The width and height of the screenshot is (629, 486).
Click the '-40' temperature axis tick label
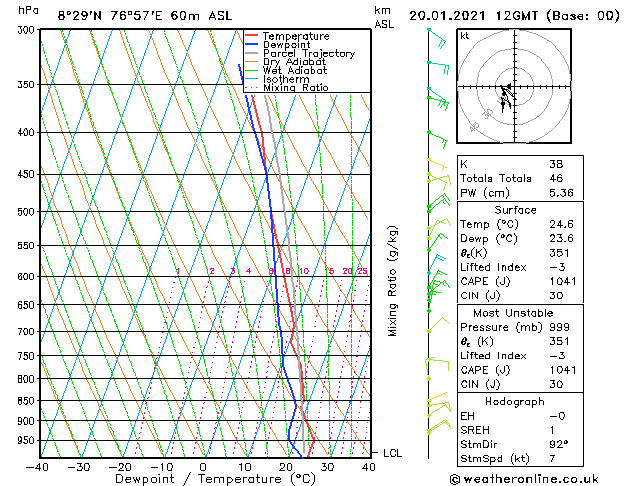(x=37, y=467)
